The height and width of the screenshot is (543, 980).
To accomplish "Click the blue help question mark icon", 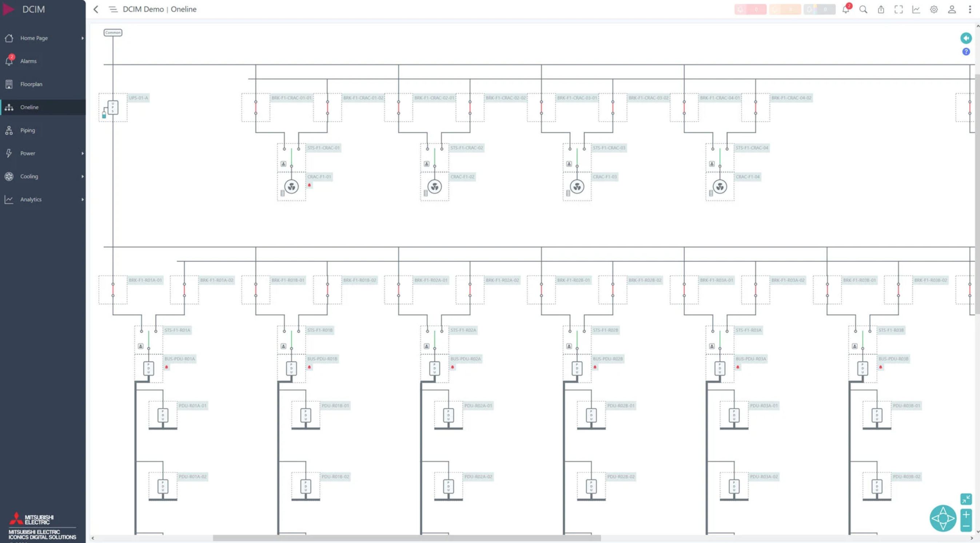I will point(966,51).
